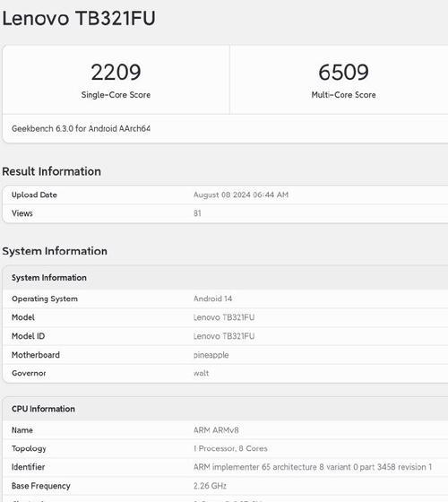Select the 'Android 14' value

click(213, 299)
